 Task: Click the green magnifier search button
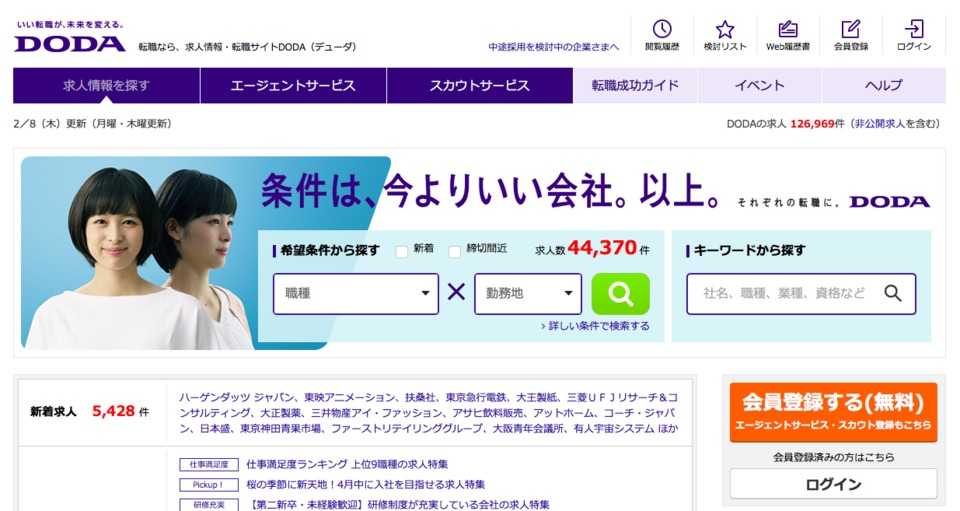coord(620,294)
